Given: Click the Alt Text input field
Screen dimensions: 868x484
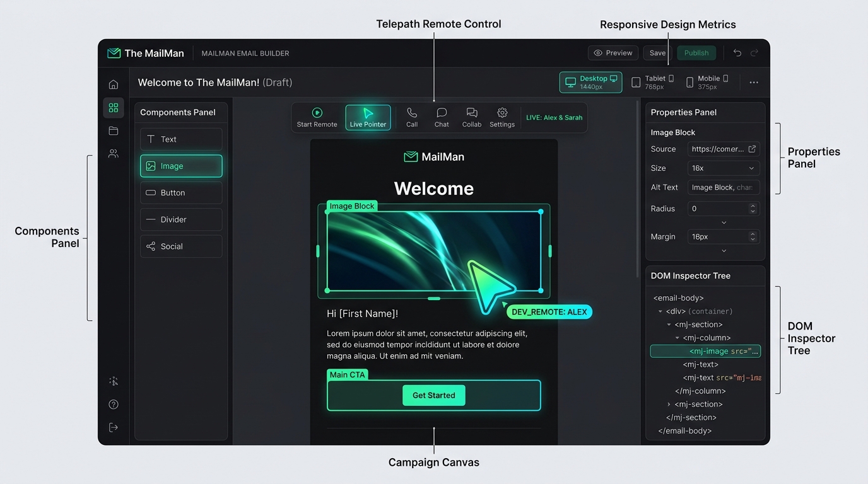Looking at the screenshot, I should [724, 187].
